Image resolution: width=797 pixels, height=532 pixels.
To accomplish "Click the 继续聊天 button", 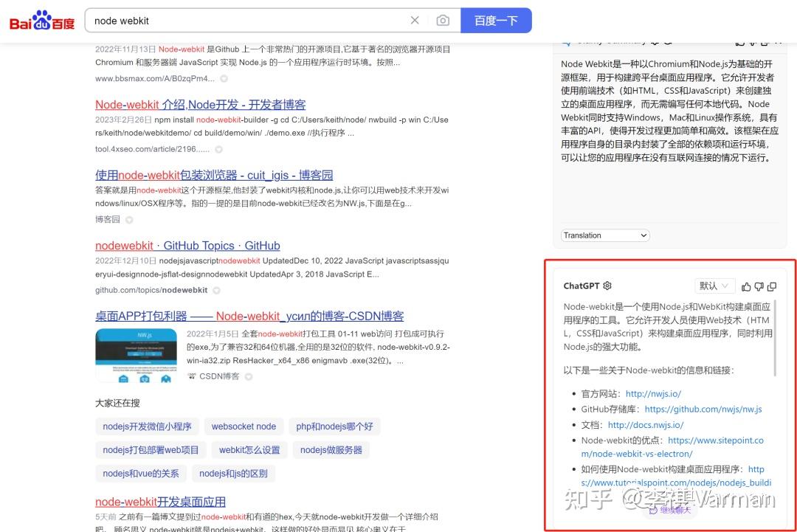I will 671,510.
